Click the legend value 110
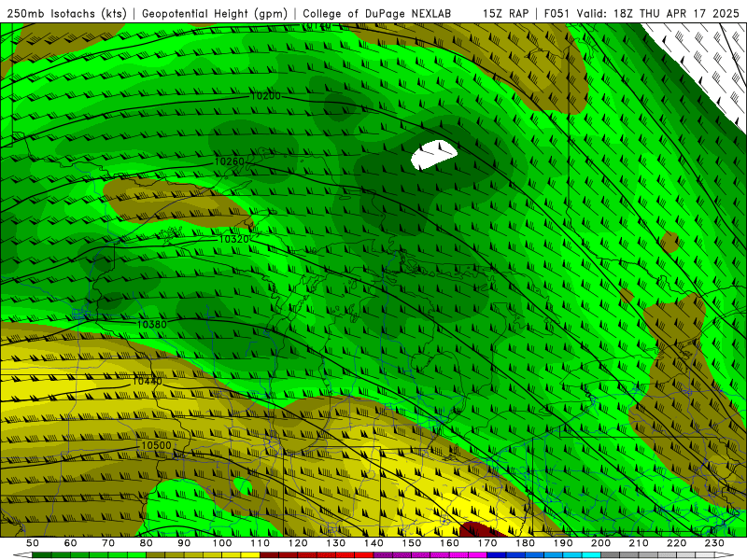This screenshot has height=560, width=747. (261, 543)
